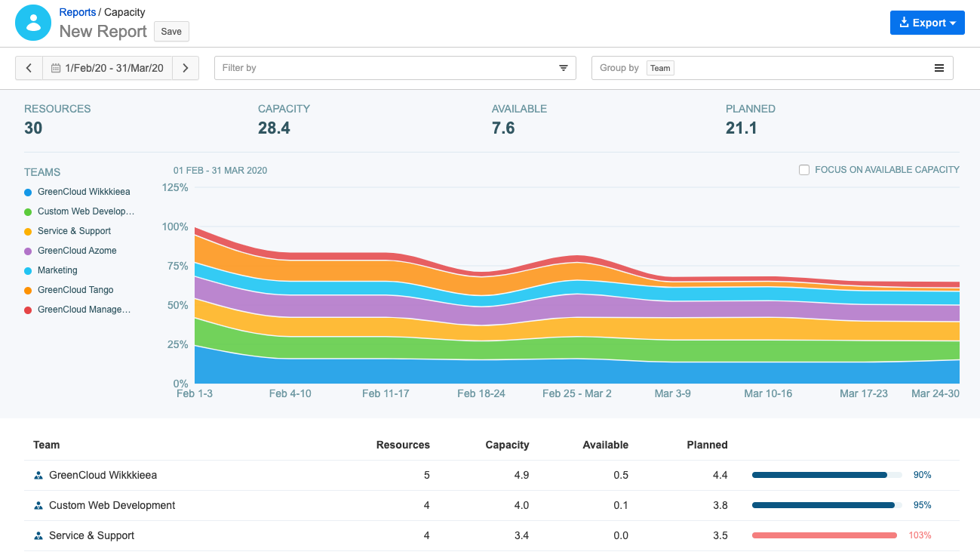Click the Reports breadcrumb link

pos(78,12)
